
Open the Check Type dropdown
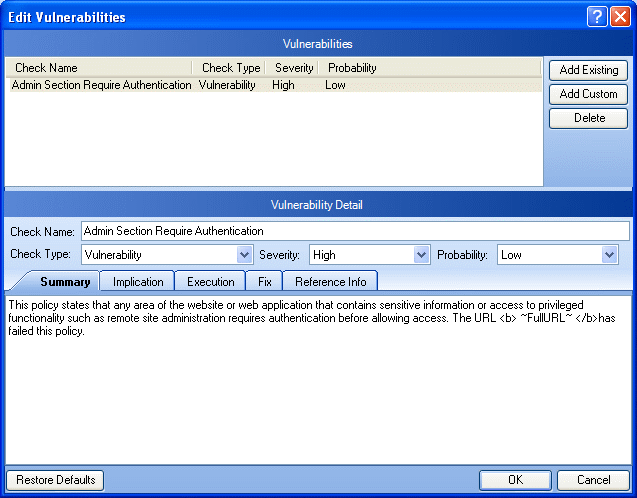point(244,255)
